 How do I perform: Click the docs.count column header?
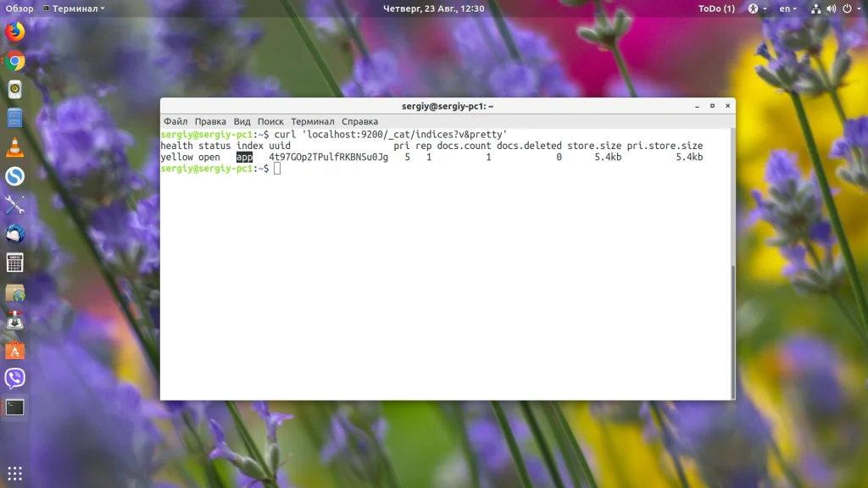pyautogui.click(x=464, y=146)
